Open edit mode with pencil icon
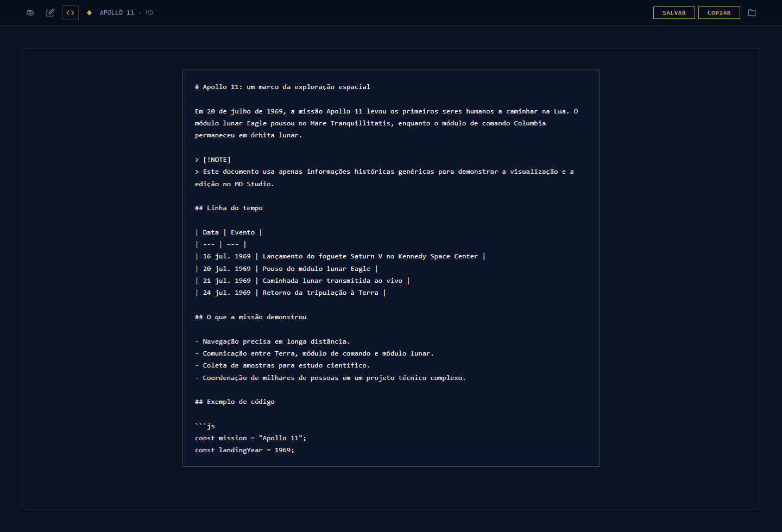 [x=50, y=12]
